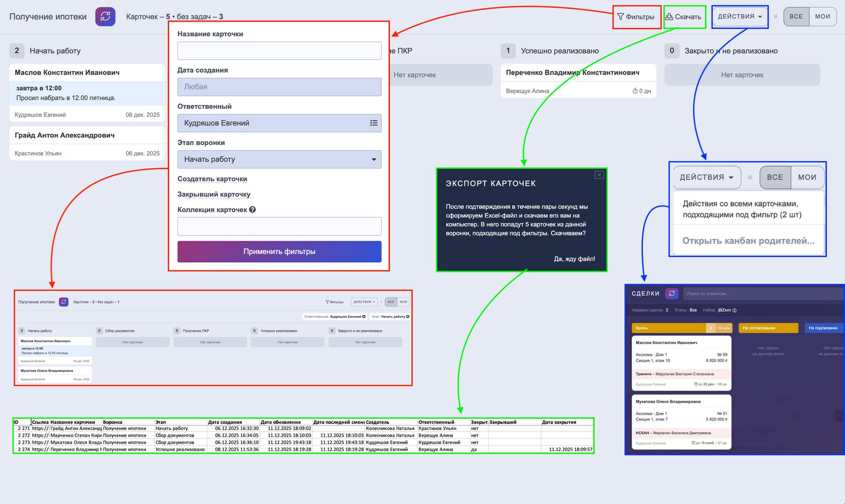Click the refresh icon next to СДЕЛКИ title
845x504 pixels.
[672, 293]
